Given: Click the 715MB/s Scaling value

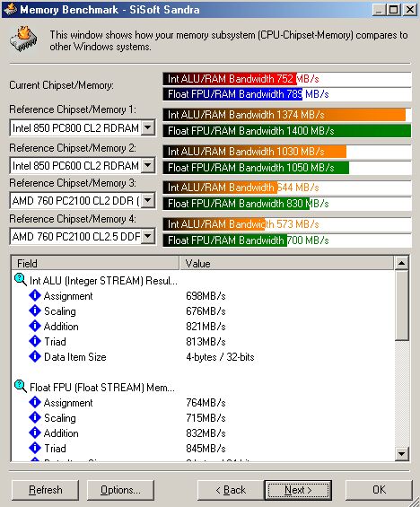Looking at the screenshot, I should (206, 418).
